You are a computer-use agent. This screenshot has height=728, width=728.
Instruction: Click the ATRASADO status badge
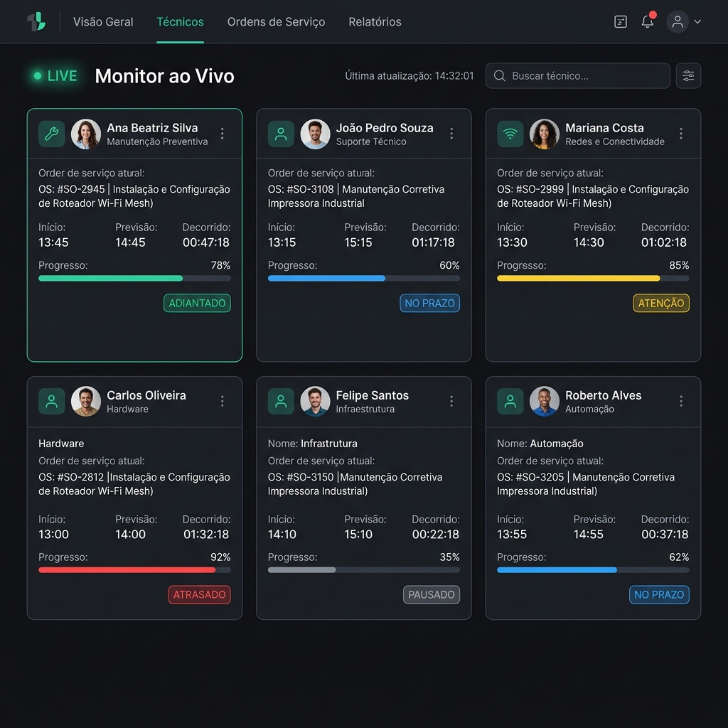199,594
